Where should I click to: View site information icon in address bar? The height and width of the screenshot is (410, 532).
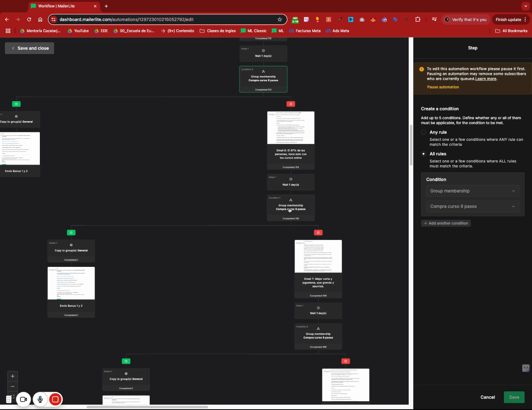click(x=54, y=19)
